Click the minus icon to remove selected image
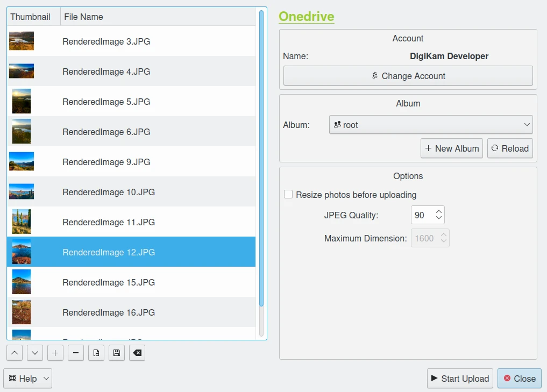Image resolution: width=547 pixels, height=392 pixels. point(76,353)
